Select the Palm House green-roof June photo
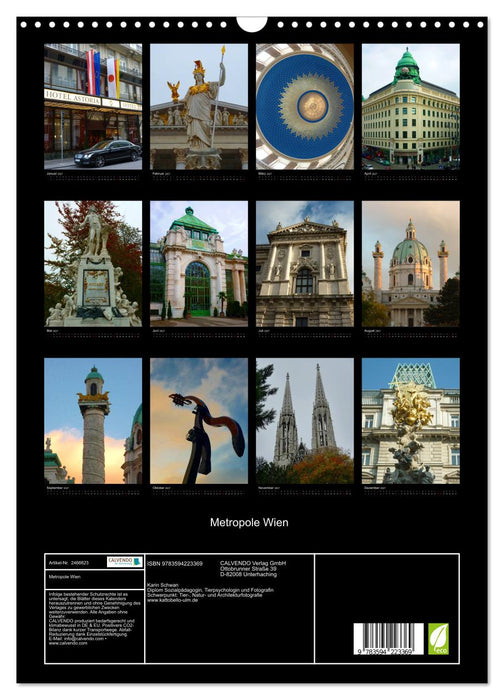Image resolution: width=504 pixels, height=700 pixels. 199,264
